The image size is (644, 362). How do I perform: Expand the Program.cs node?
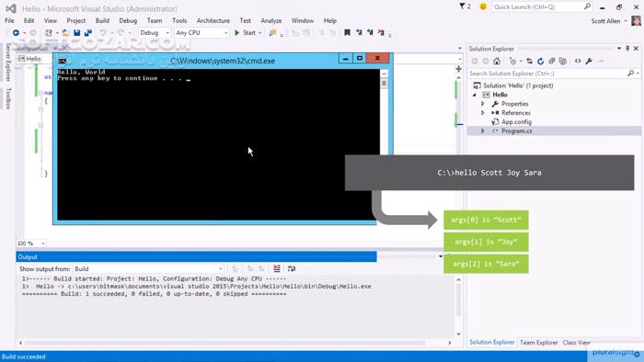click(483, 130)
